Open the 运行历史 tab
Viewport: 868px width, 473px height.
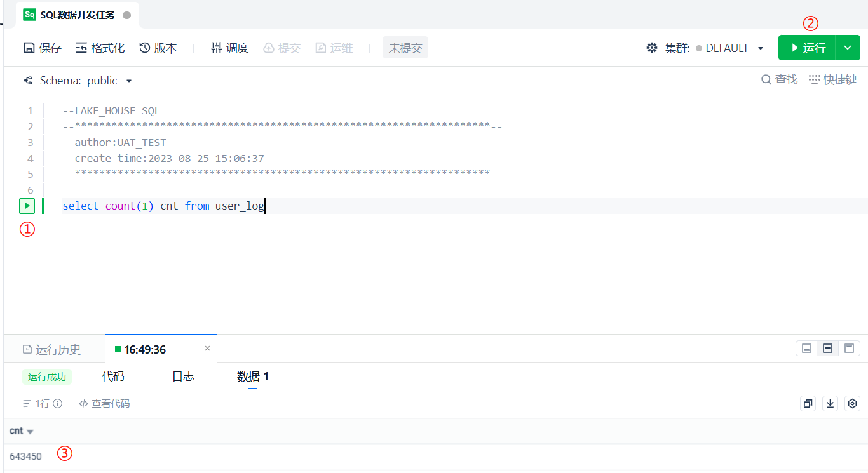coord(52,350)
